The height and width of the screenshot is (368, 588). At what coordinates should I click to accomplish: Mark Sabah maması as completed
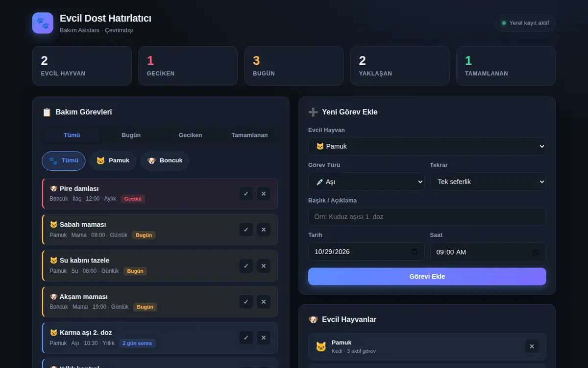(x=246, y=230)
